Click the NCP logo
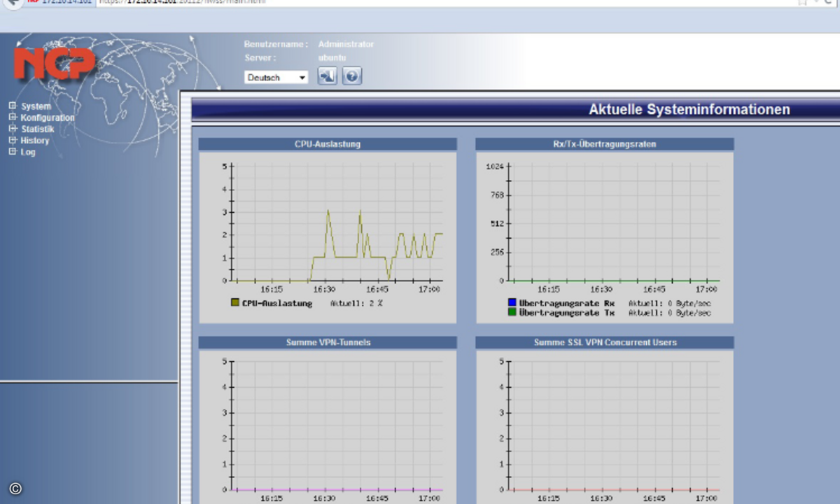Screen dimensions: 840x504 (55, 64)
